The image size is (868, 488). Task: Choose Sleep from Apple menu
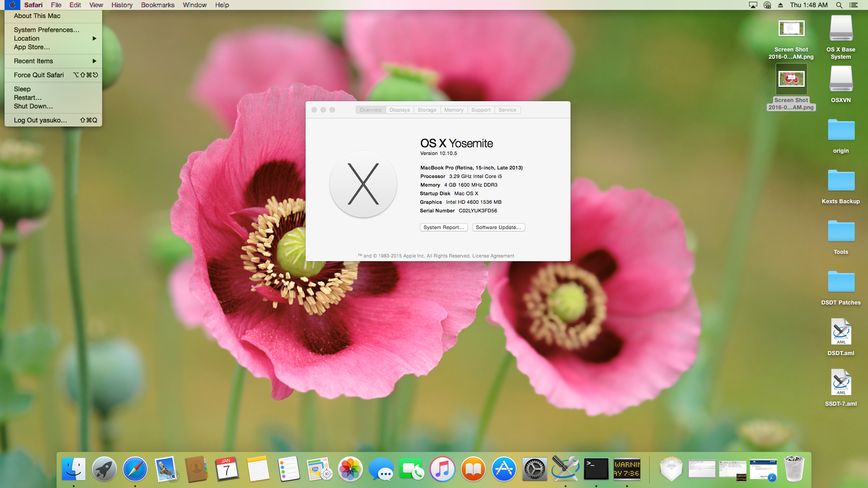point(53,89)
